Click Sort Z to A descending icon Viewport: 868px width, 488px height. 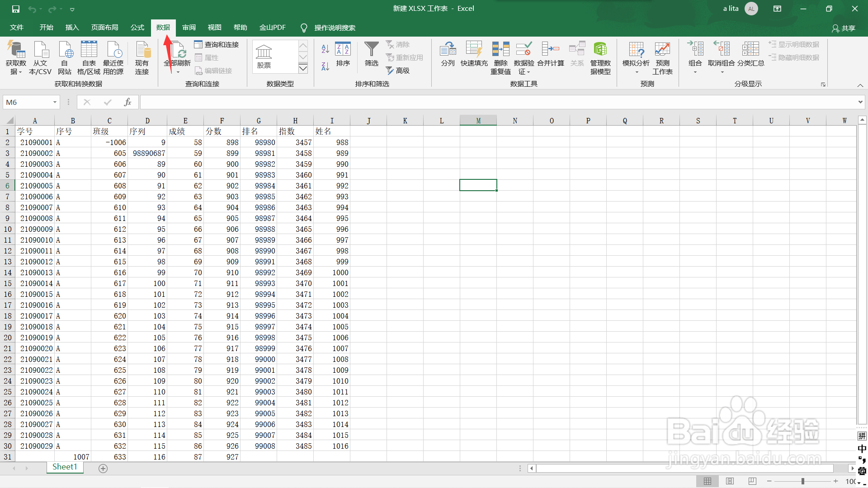[x=325, y=66]
